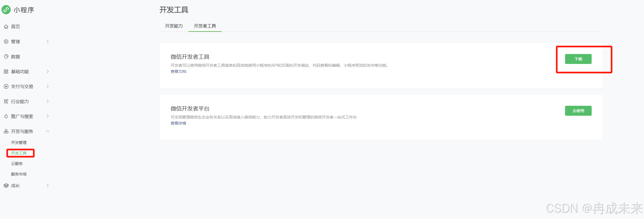Click the green 下载 button
This screenshot has height=219, width=644.
[578, 59]
